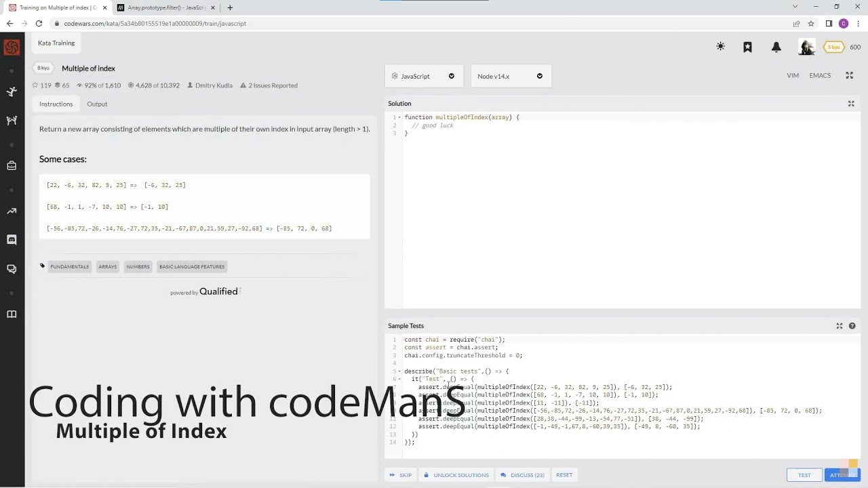Click inside the Solution code editor
The height and width of the screenshot is (488, 868).
point(631,210)
